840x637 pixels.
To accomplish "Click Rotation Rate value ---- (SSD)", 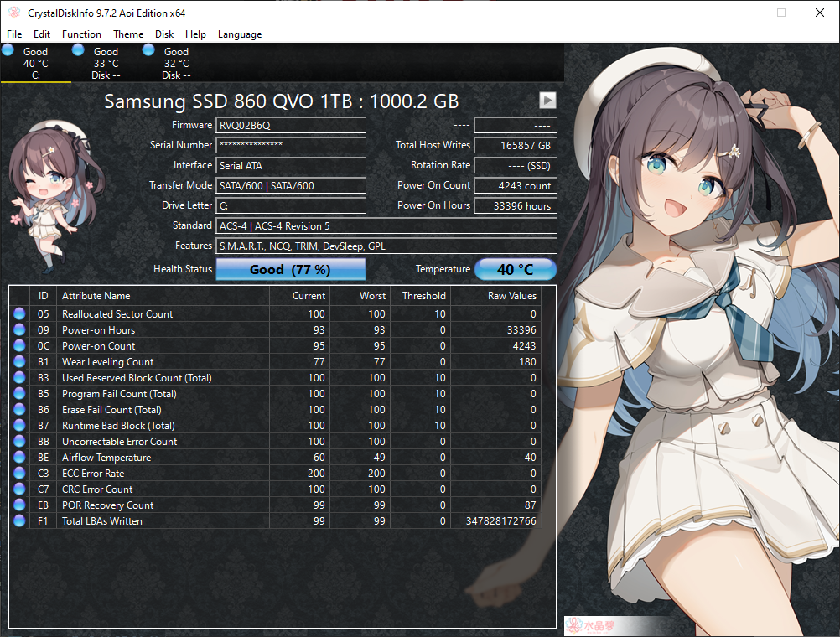I will 516,166.
